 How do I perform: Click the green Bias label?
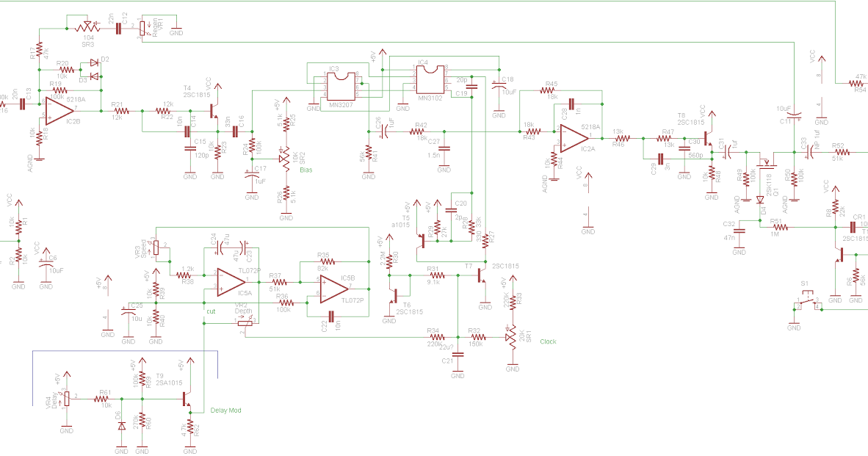pos(306,170)
